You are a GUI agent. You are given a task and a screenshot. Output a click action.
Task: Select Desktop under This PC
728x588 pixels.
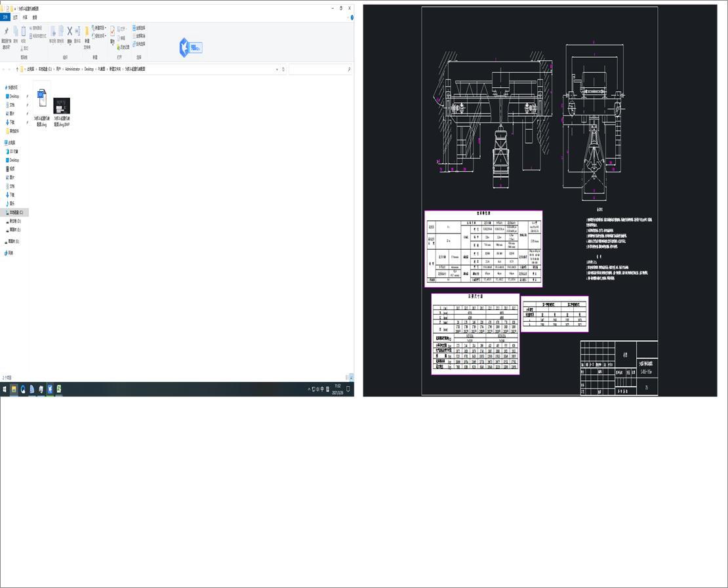(12, 160)
